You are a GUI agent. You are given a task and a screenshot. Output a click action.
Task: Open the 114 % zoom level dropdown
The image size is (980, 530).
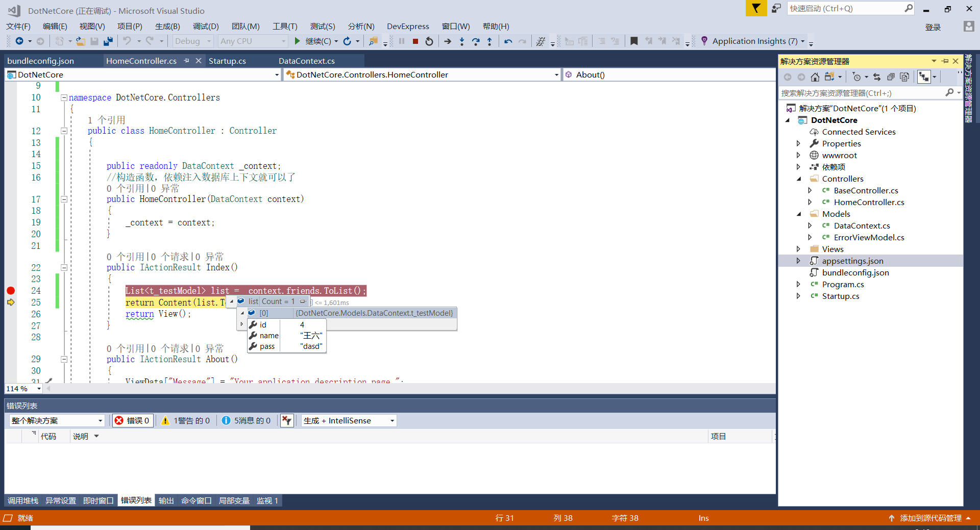[23, 389]
